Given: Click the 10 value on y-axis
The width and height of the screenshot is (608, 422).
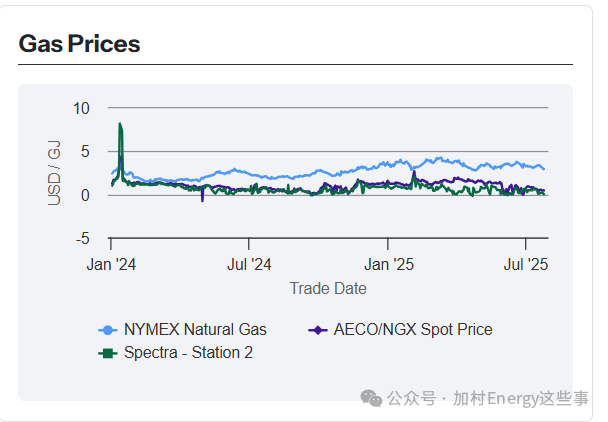Looking at the screenshot, I should (82, 107).
